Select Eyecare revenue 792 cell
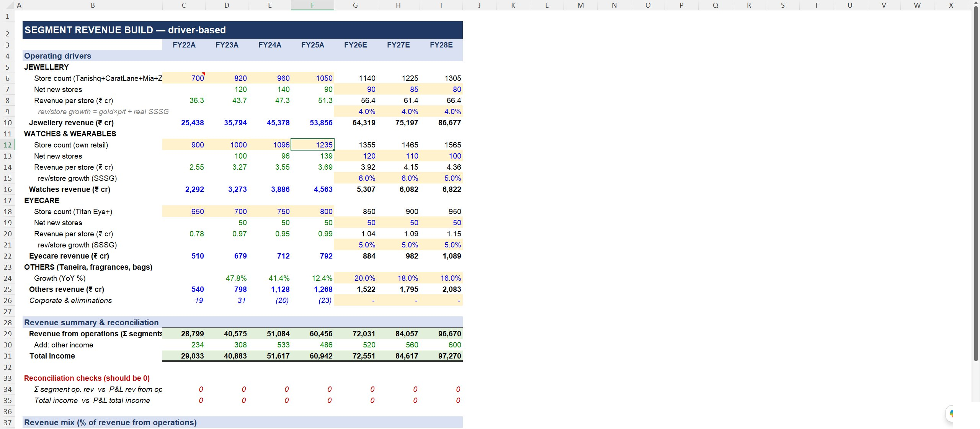The image size is (980, 429). click(x=312, y=256)
